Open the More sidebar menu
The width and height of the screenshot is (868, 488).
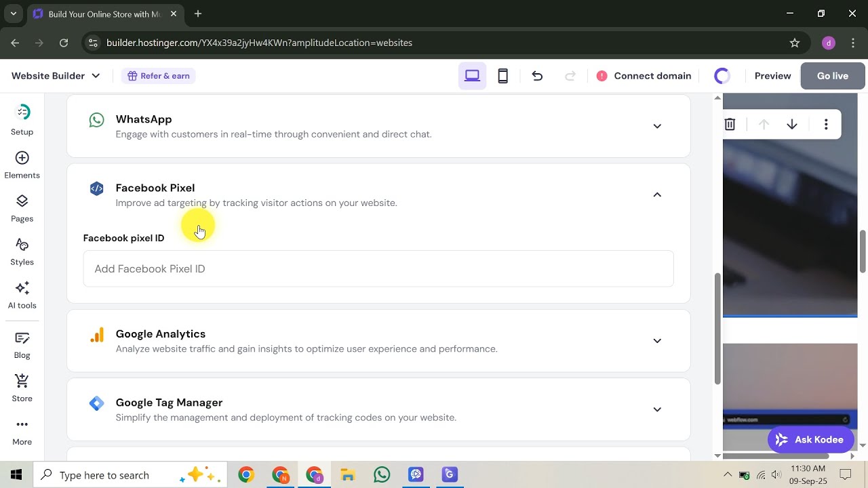(22, 432)
